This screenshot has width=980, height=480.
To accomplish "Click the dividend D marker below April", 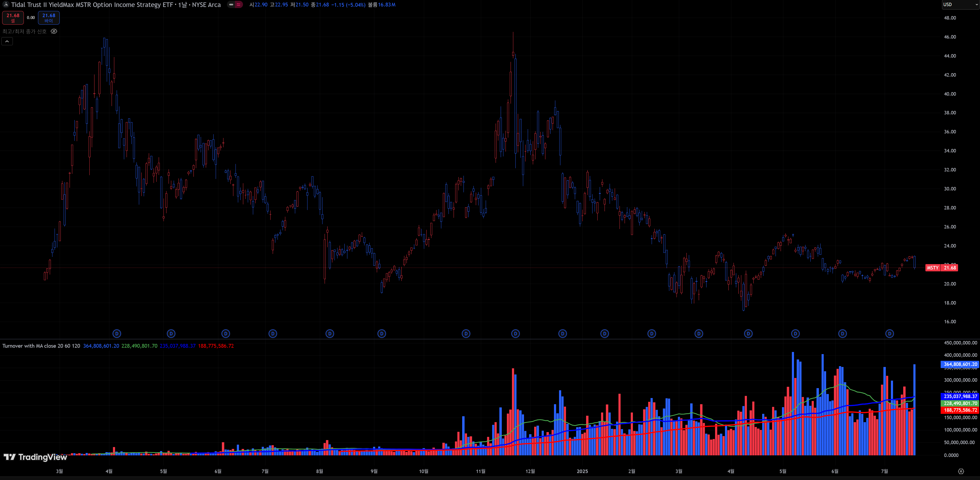I will (x=117, y=333).
